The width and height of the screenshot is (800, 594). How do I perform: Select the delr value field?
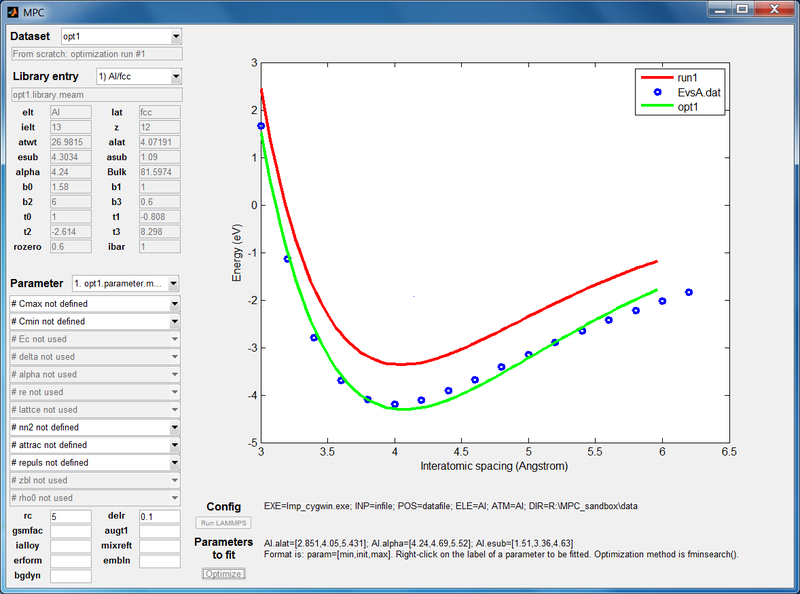pyautogui.click(x=159, y=516)
